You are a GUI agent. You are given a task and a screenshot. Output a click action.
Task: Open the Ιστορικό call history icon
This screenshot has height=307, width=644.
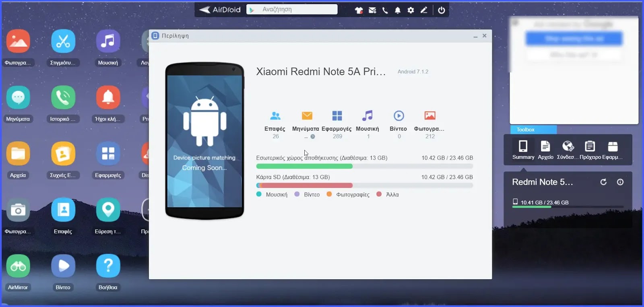(63, 97)
